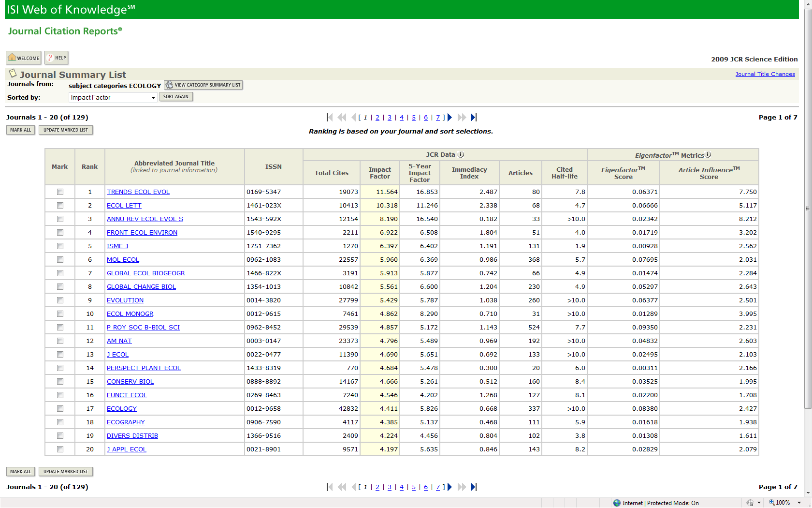Click the Sort Again button
The height and width of the screenshot is (508, 812).
176,97
